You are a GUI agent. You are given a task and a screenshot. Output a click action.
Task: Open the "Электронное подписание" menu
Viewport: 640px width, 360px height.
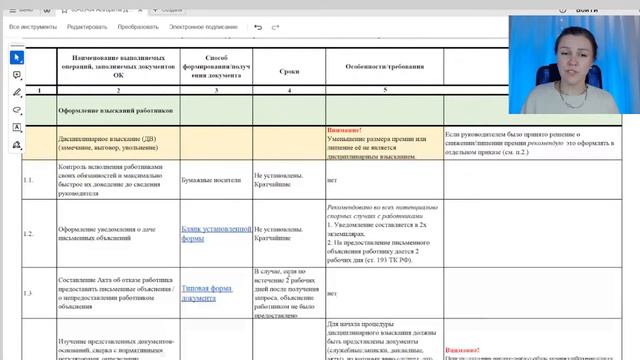point(203,27)
